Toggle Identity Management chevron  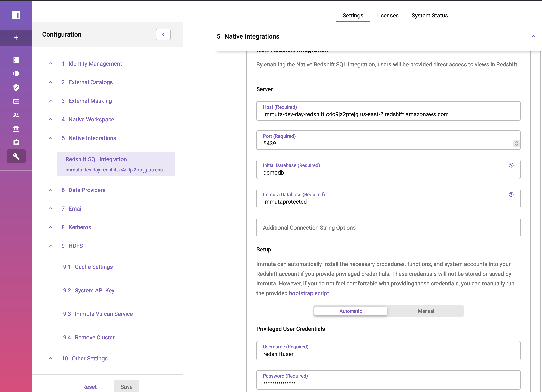51,64
